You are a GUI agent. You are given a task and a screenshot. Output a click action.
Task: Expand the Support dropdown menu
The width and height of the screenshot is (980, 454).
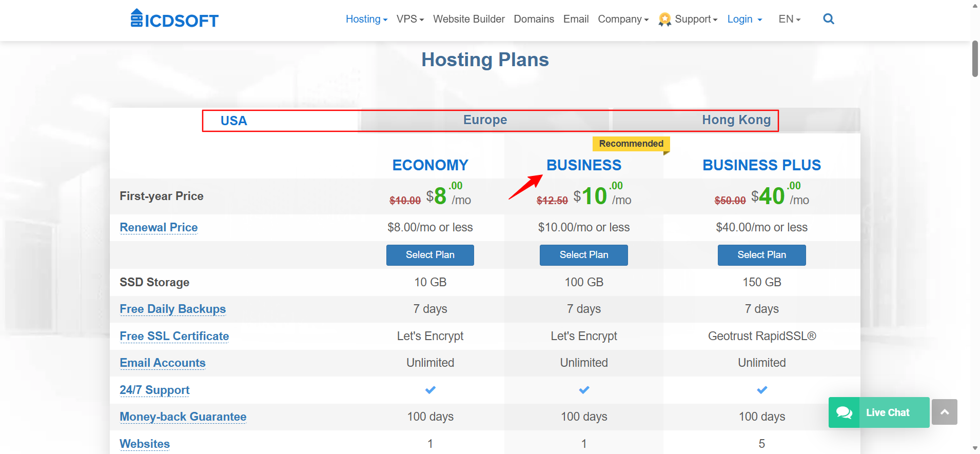(696, 19)
